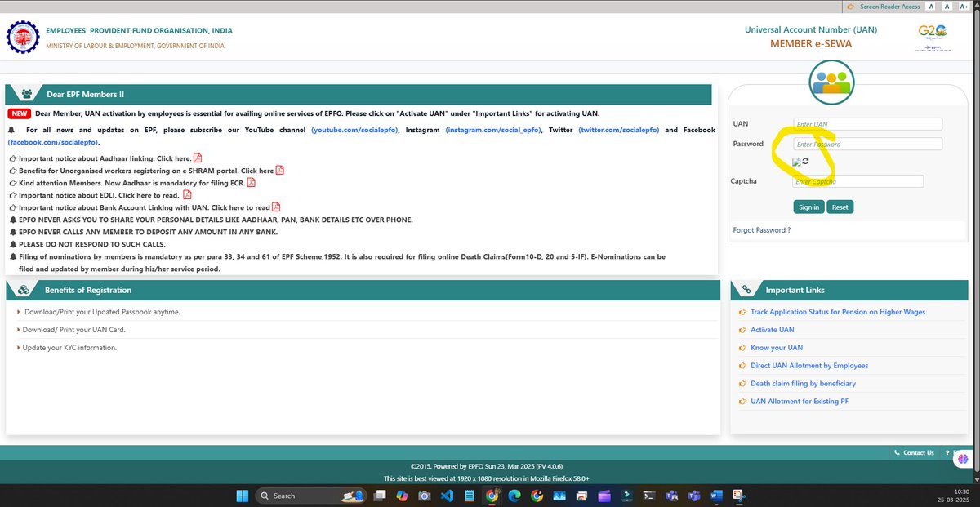Image resolution: width=980 pixels, height=507 pixels.
Task: Open Windows Start menu
Action: click(x=243, y=496)
